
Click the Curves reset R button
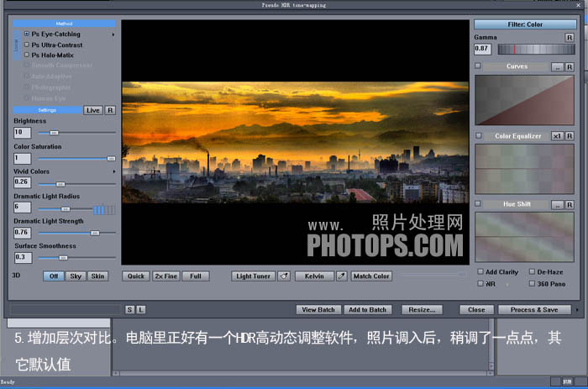[570, 66]
